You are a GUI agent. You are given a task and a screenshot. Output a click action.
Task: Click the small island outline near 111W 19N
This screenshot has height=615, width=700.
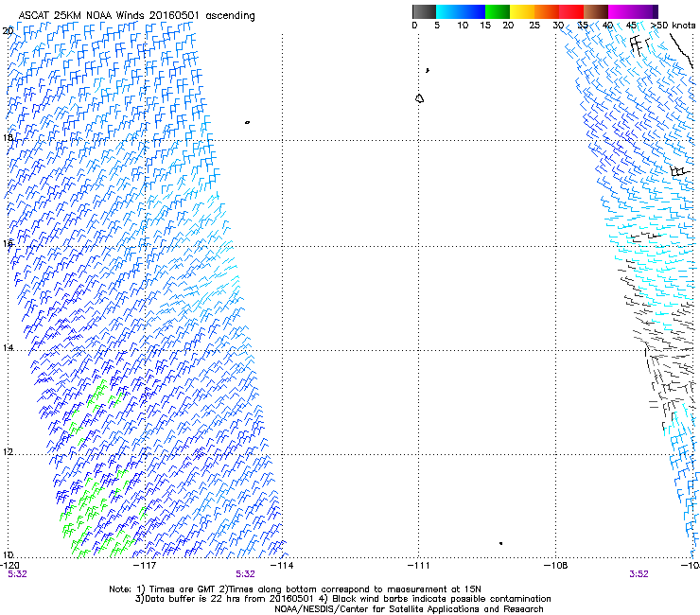pyautogui.click(x=419, y=98)
